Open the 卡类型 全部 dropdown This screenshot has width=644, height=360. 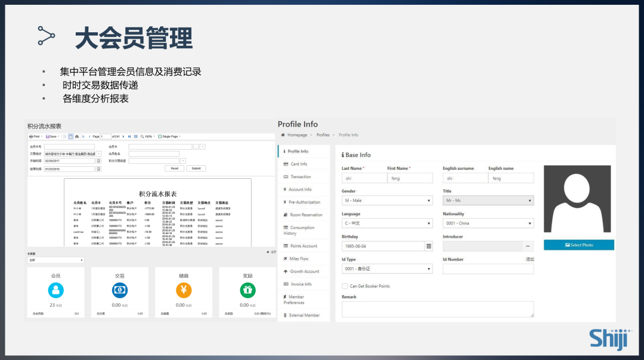coord(56,260)
